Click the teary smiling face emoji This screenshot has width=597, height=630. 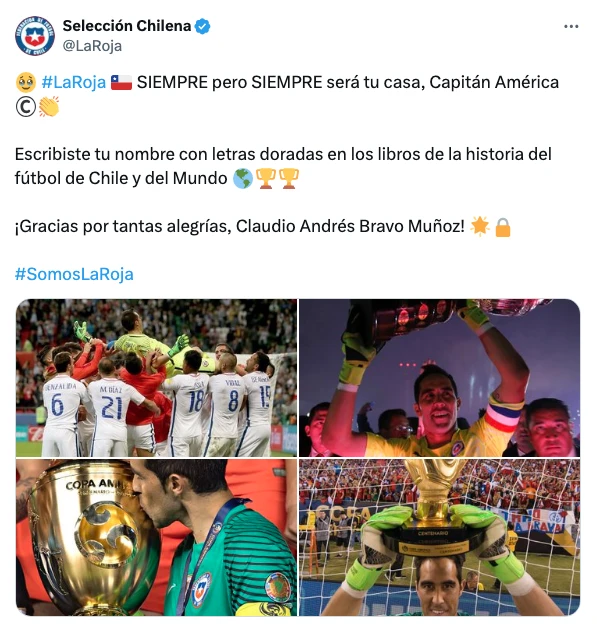[x=26, y=82]
